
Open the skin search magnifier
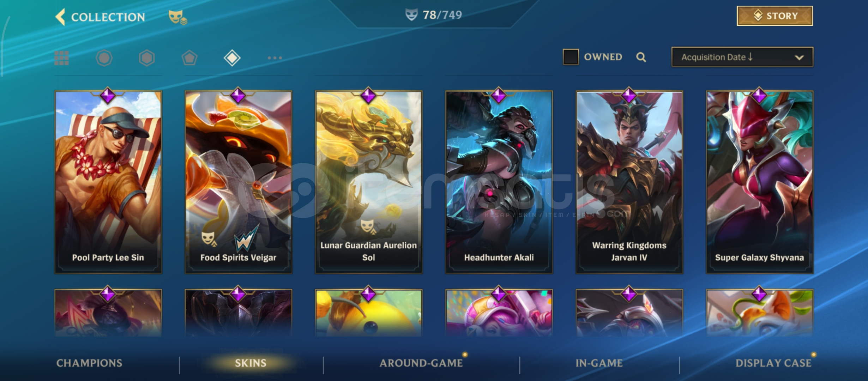pos(641,57)
